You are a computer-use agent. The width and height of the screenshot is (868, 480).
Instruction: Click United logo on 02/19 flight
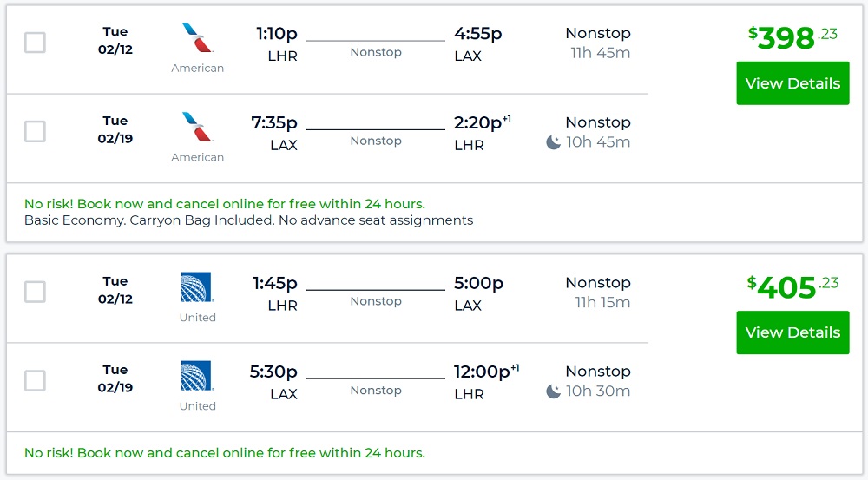click(x=197, y=377)
